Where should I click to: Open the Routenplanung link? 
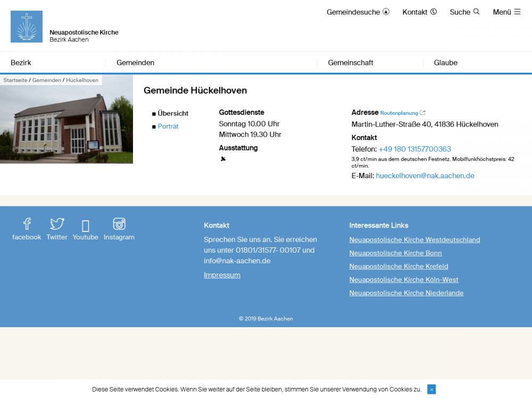(399, 113)
